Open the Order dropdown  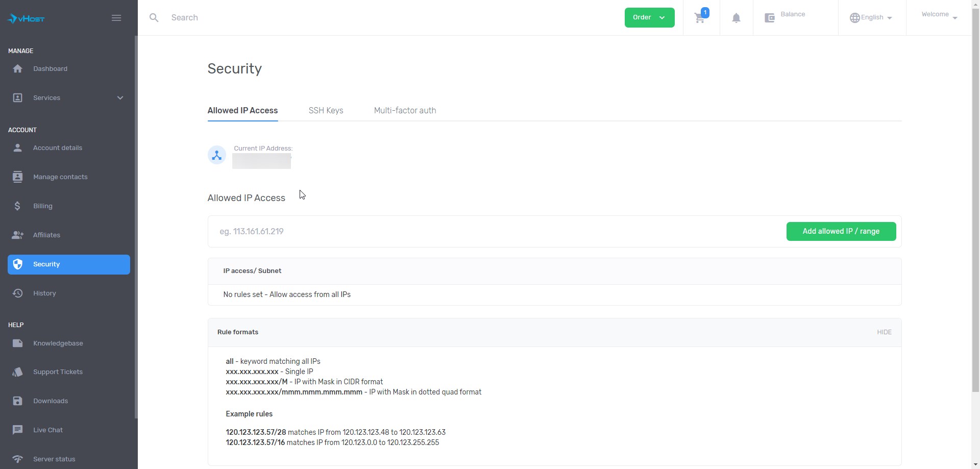click(x=649, y=18)
